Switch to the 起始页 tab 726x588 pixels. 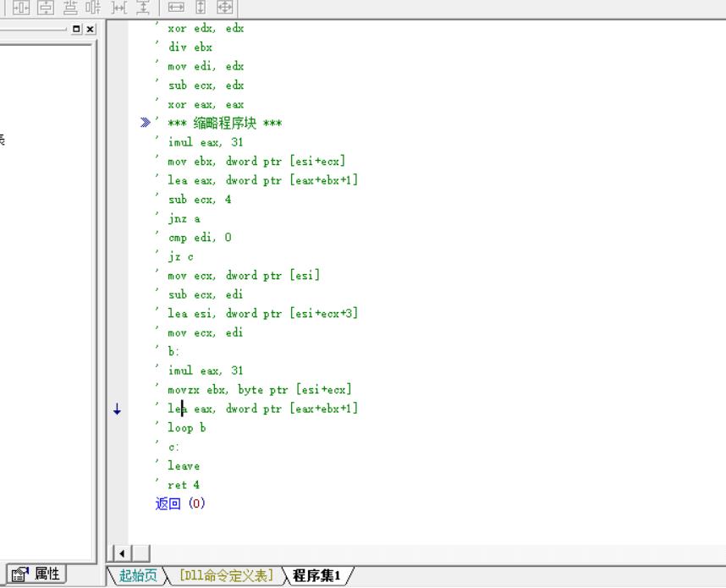coord(137,576)
